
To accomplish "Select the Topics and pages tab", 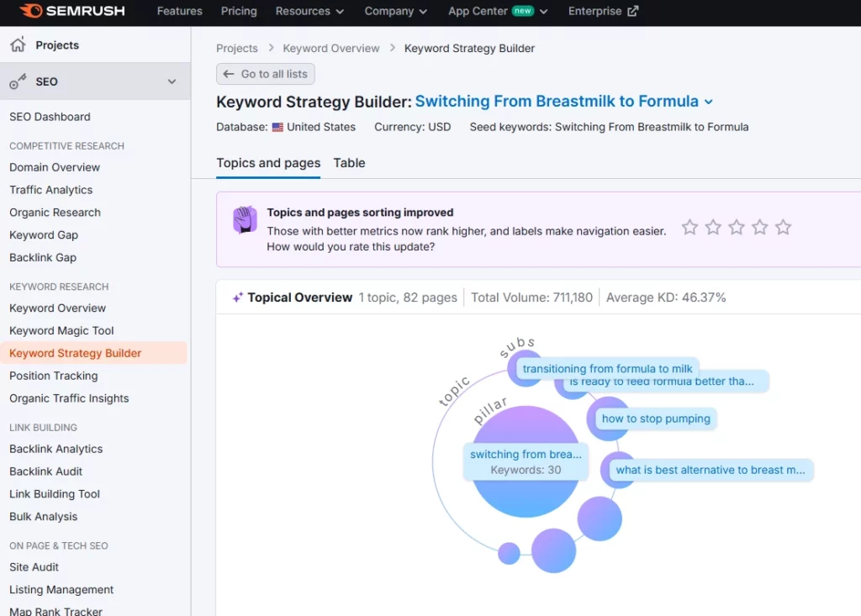I will (x=268, y=163).
